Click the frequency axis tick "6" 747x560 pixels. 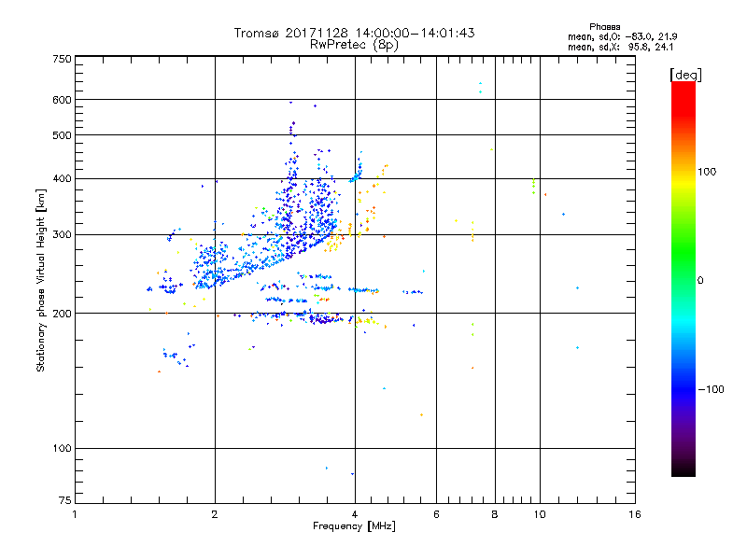tap(436, 514)
